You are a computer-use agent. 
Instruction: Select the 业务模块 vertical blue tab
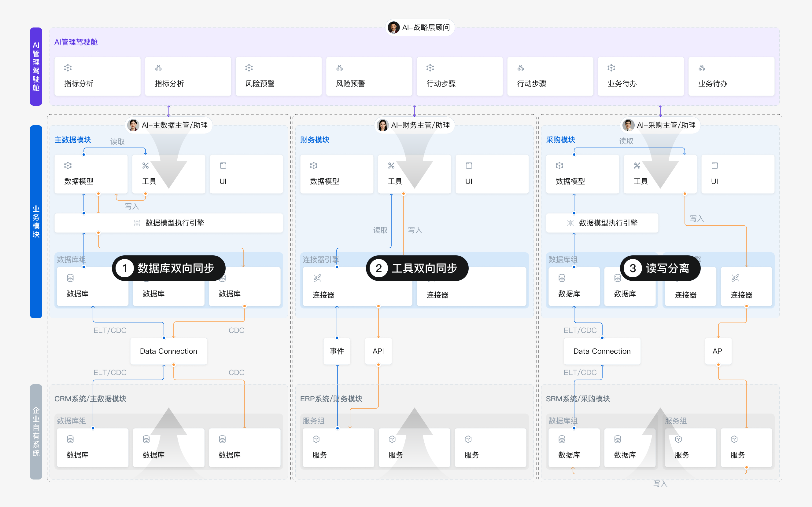(36, 221)
